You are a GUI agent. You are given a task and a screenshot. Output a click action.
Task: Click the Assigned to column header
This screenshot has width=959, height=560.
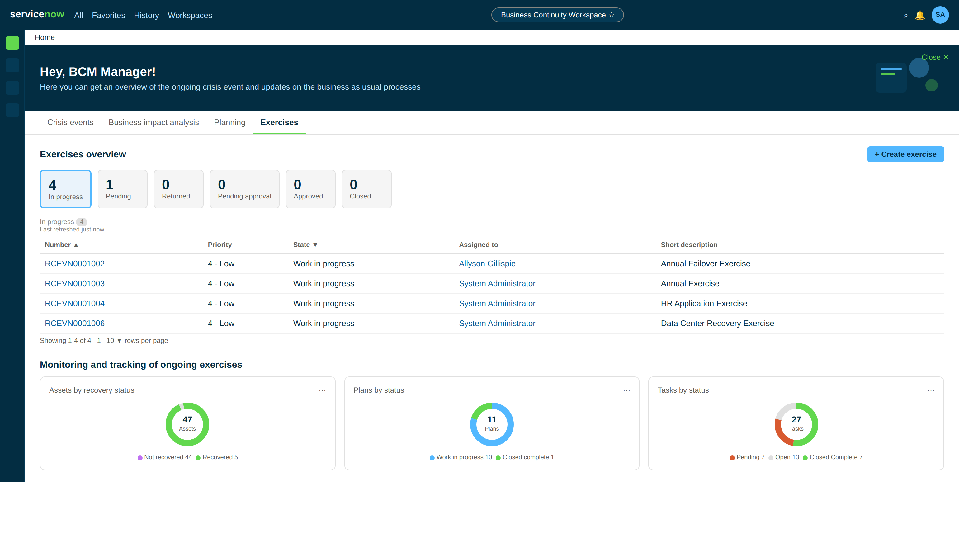[x=478, y=245]
